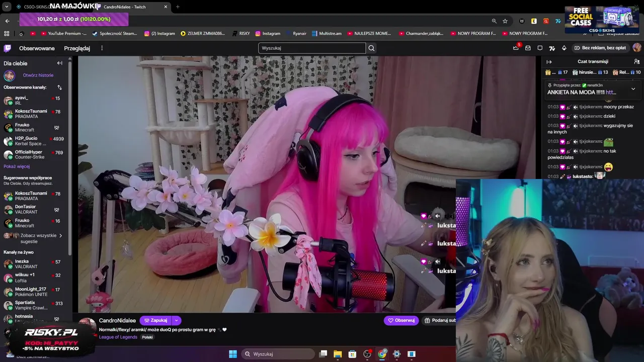Open the MoonLight_217 Pokémon UNITE channel
The image size is (644, 362).
33,292
